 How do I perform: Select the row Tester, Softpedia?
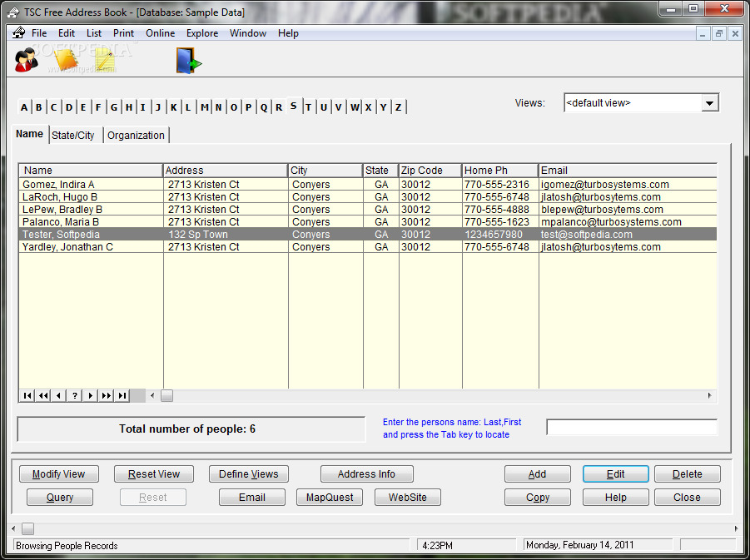click(367, 235)
